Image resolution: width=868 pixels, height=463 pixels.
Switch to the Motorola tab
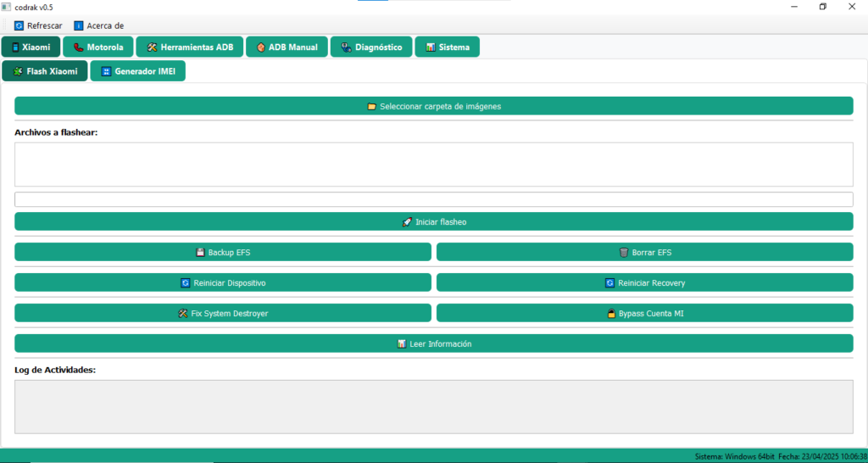tap(98, 47)
